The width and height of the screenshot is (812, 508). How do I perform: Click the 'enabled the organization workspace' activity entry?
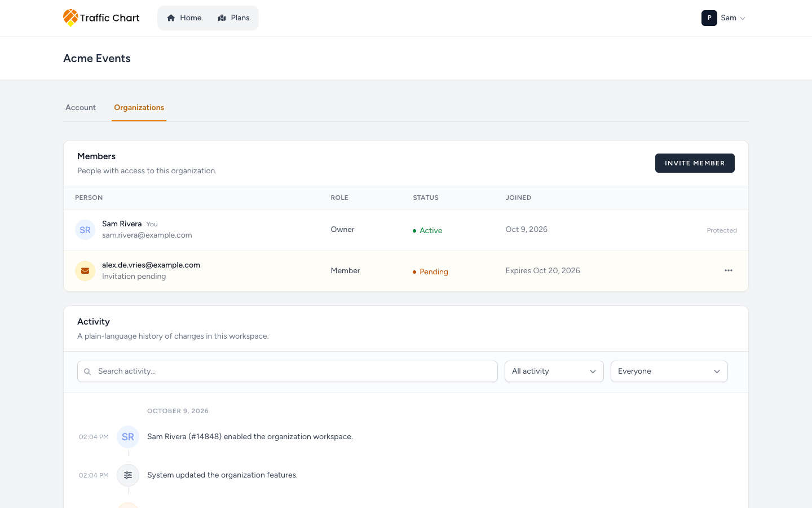250,437
